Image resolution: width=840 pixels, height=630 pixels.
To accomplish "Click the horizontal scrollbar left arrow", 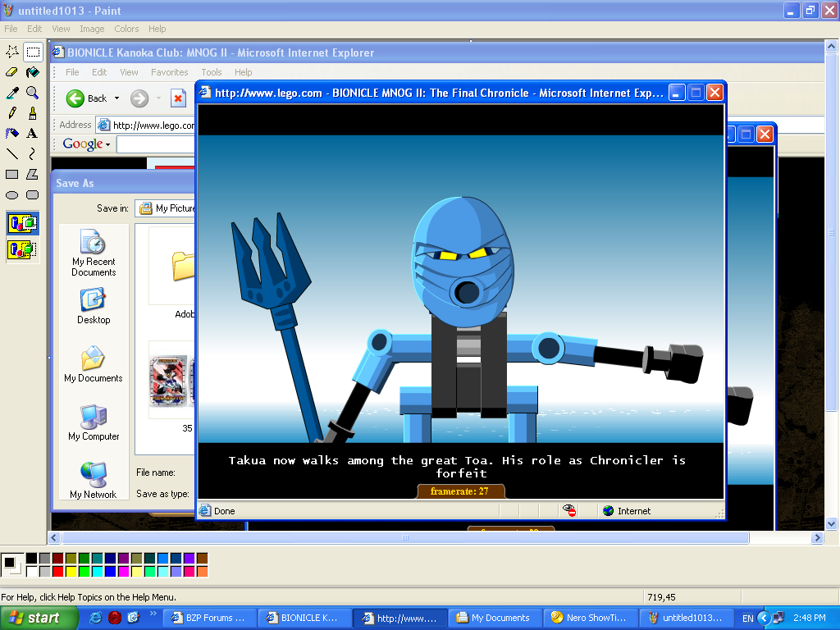I will 53,538.
